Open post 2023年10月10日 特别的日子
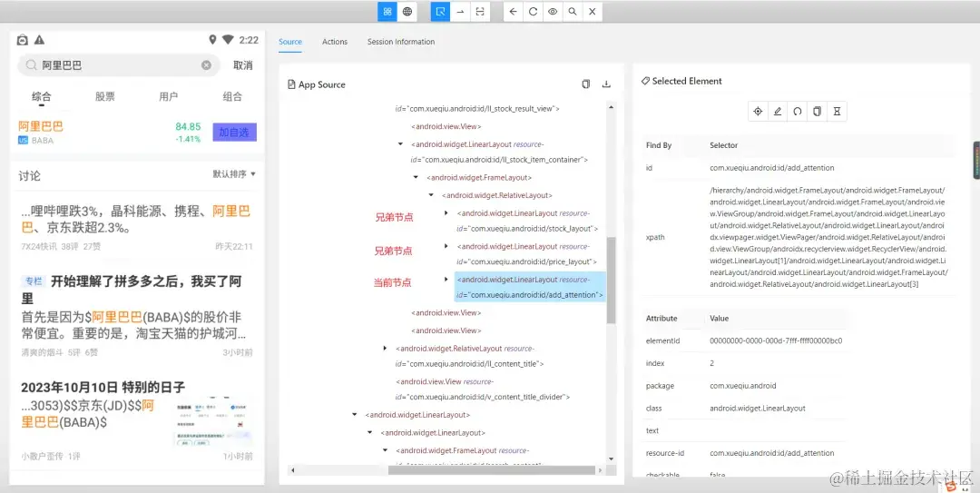Image resolution: width=980 pixels, height=493 pixels. [103, 387]
